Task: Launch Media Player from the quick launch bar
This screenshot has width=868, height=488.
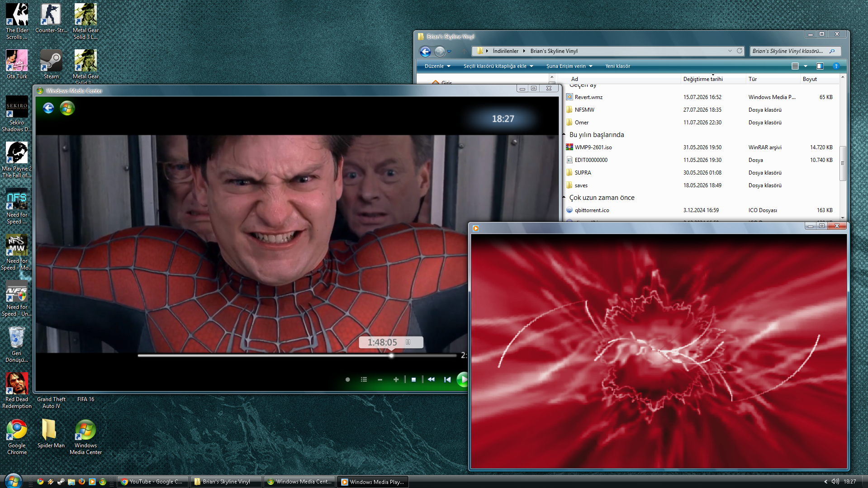Action: pyautogui.click(x=92, y=482)
